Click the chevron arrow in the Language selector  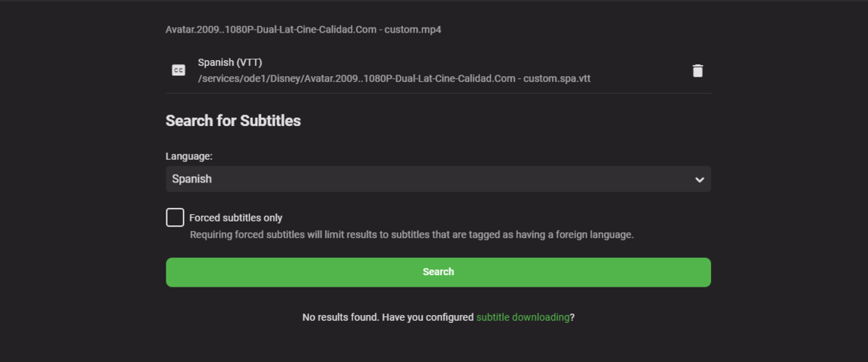699,180
